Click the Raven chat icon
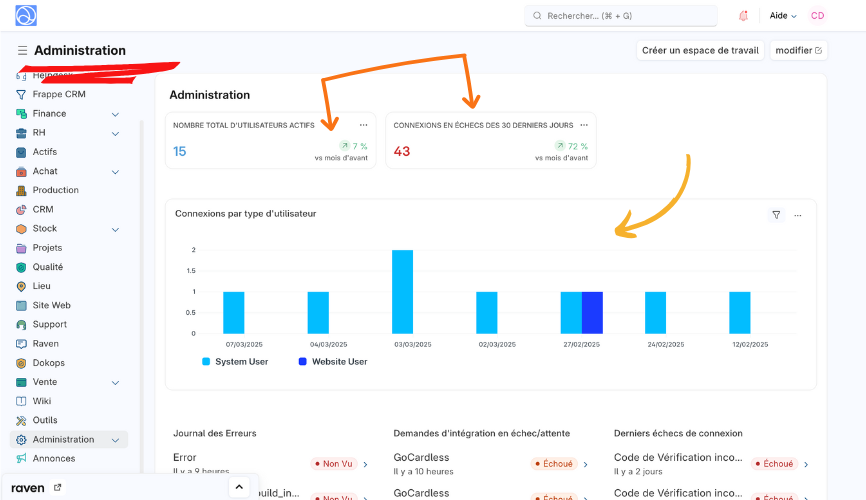The width and height of the screenshot is (866, 500). [x=21, y=344]
